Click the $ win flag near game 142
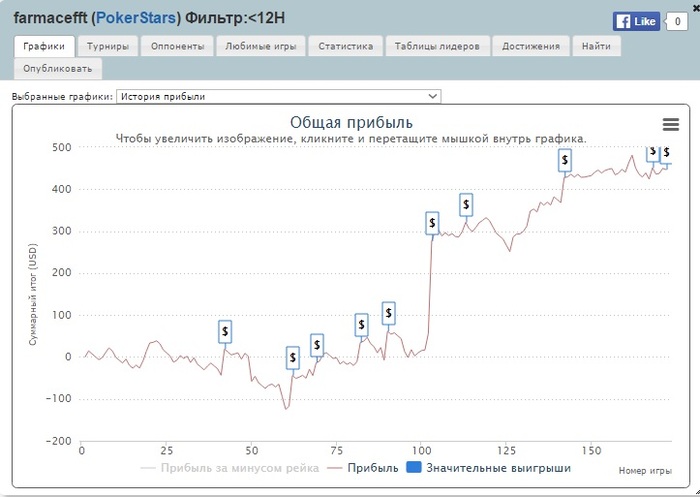700x497 pixels. pyautogui.click(x=565, y=160)
